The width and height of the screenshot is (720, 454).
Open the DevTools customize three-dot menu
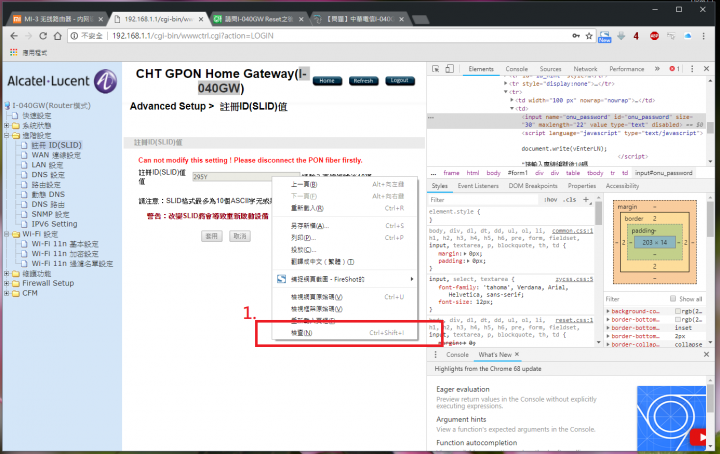692,69
